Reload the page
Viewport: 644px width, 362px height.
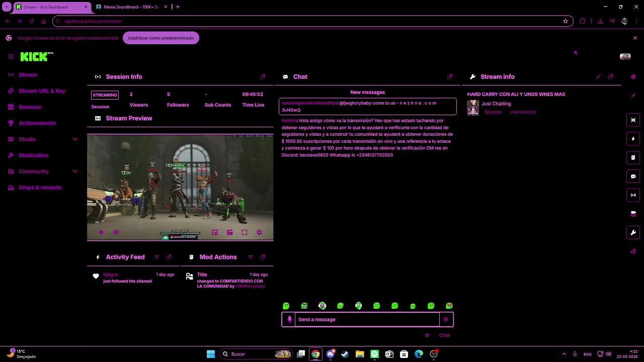(31, 21)
